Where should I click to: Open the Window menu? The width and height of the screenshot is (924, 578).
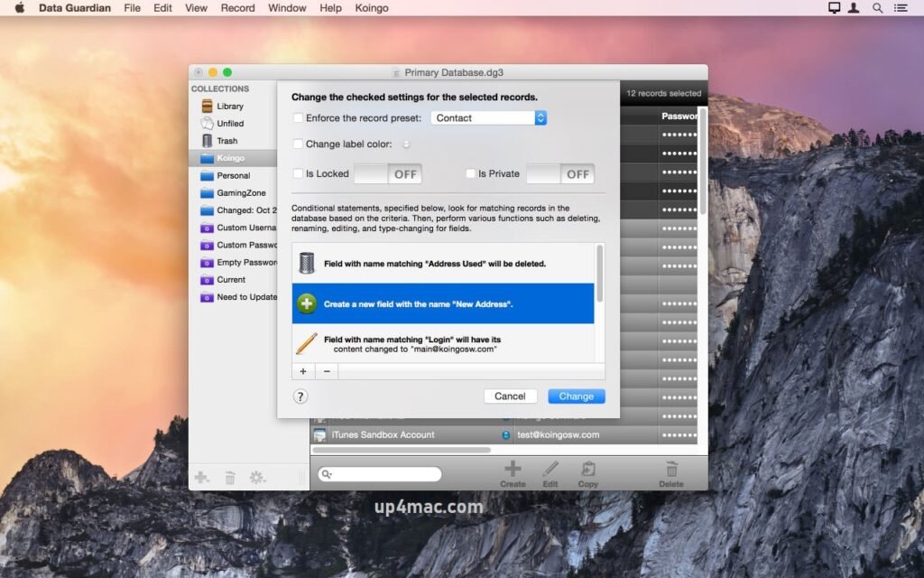[286, 7]
